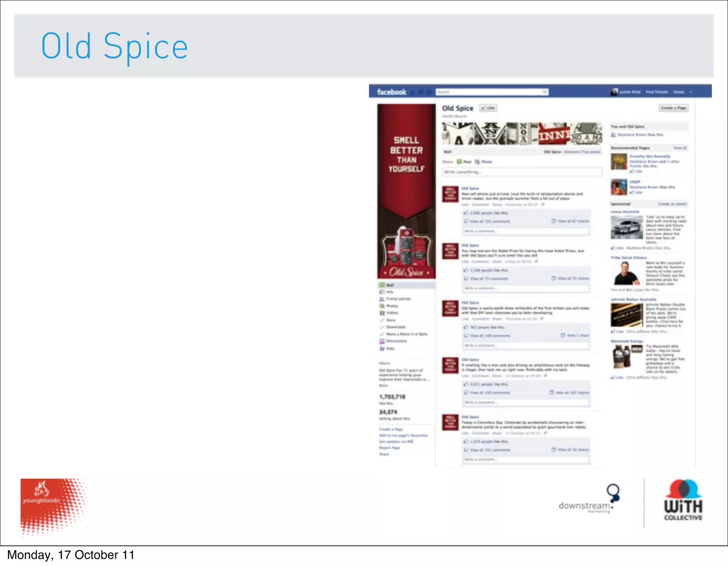Image resolution: width=728 pixels, height=566 pixels.
Task: Click Create an advert link
Action: click(673, 204)
